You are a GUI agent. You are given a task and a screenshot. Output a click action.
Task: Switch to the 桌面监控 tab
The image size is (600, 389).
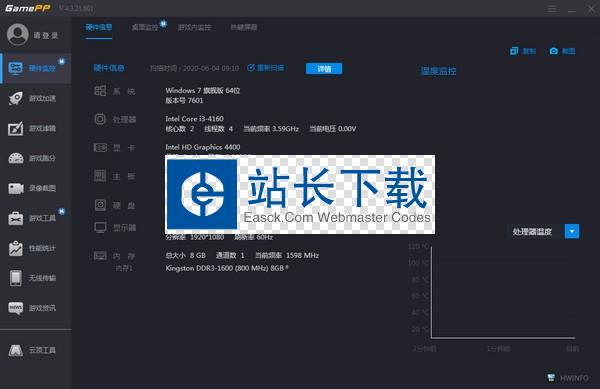[145, 27]
